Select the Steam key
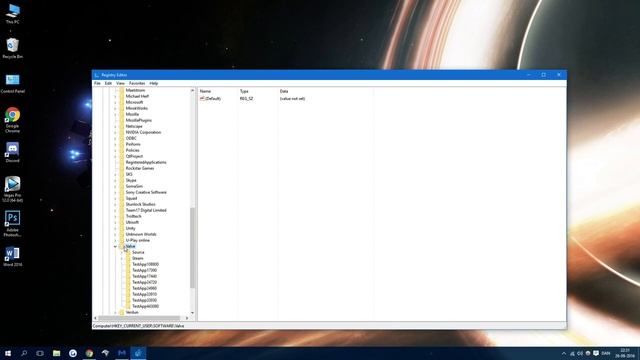 click(138, 258)
